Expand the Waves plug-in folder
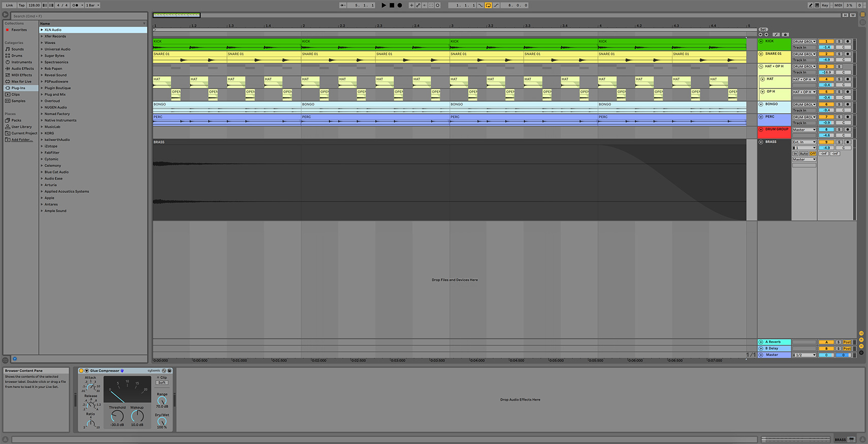Screen dimensions: 868x444 coord(42,43)
